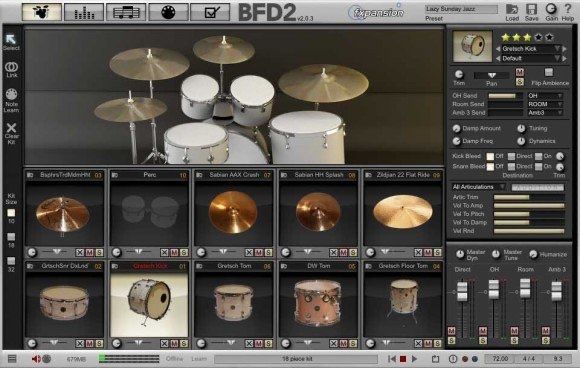580x368 pixels.
Task: Click the Save preset disk icon
Action: 531,10
